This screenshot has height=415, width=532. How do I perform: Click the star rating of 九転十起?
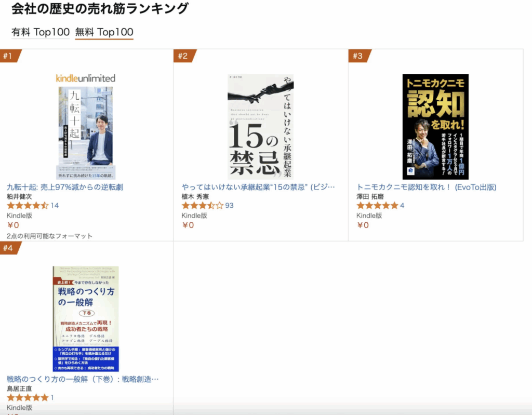pos(28,205)
